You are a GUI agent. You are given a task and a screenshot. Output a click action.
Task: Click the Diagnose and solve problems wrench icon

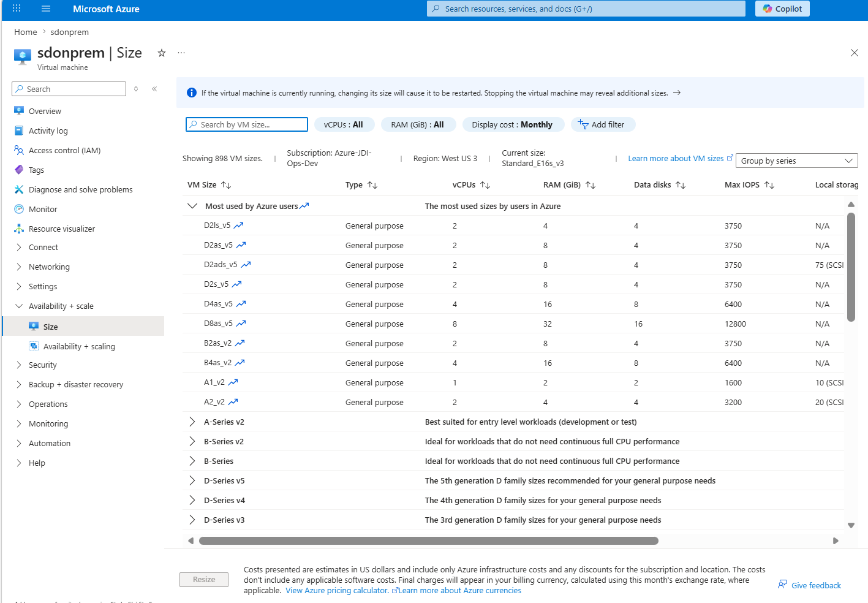pos(19,189)
